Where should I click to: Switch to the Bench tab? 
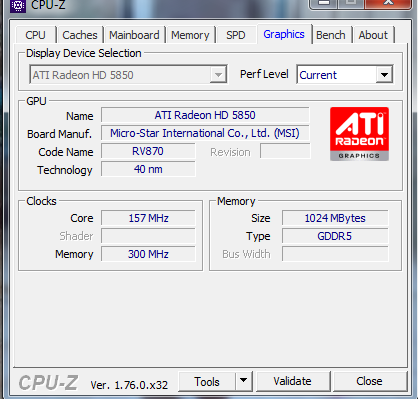331,35
